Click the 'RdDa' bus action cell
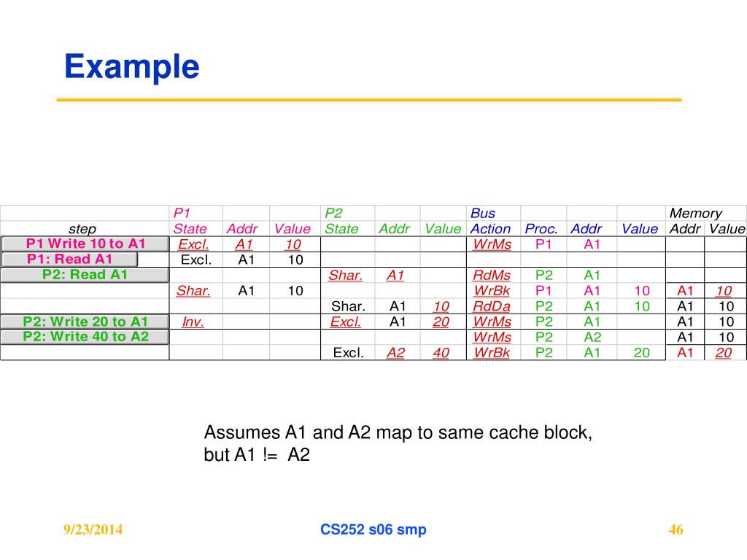The height and width of the screenshot is (560, 747). [492, 306]
